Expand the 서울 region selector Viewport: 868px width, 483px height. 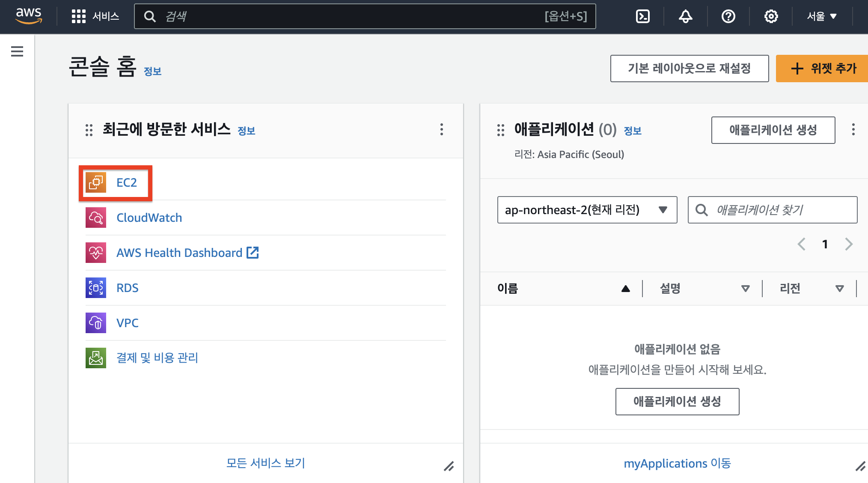tap(822, 16)
